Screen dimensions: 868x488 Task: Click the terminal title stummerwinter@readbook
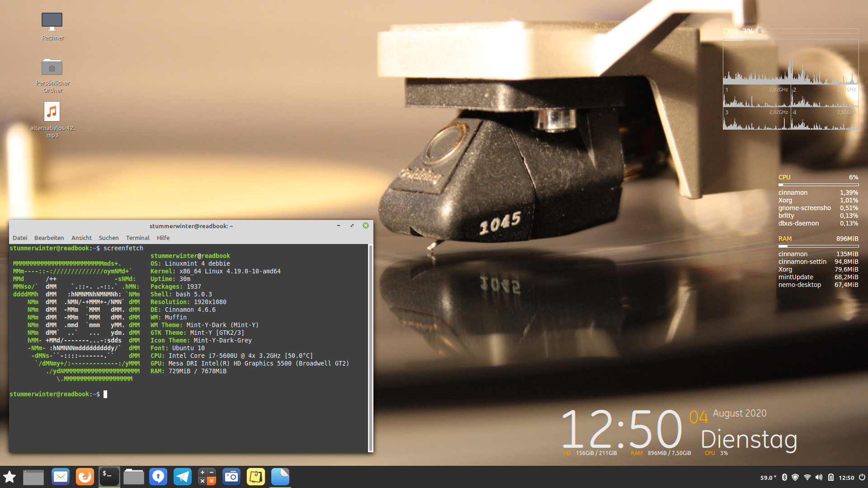[x=191, y=226]
